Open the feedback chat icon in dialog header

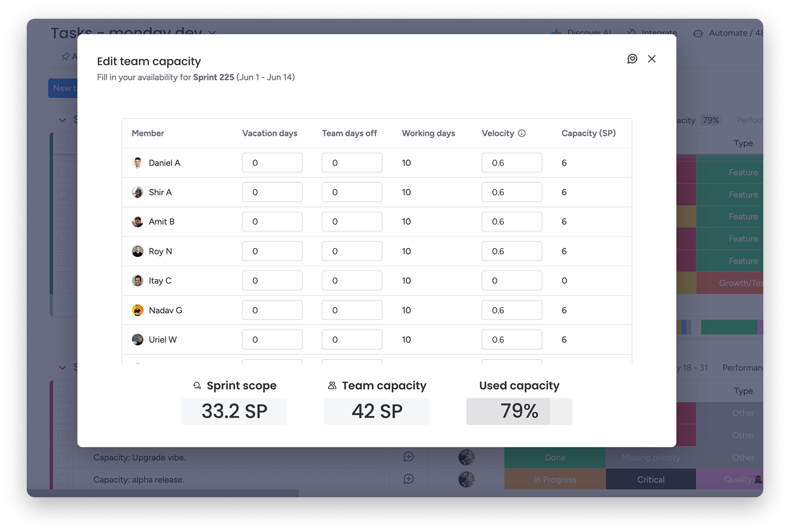tap(632, 59)
